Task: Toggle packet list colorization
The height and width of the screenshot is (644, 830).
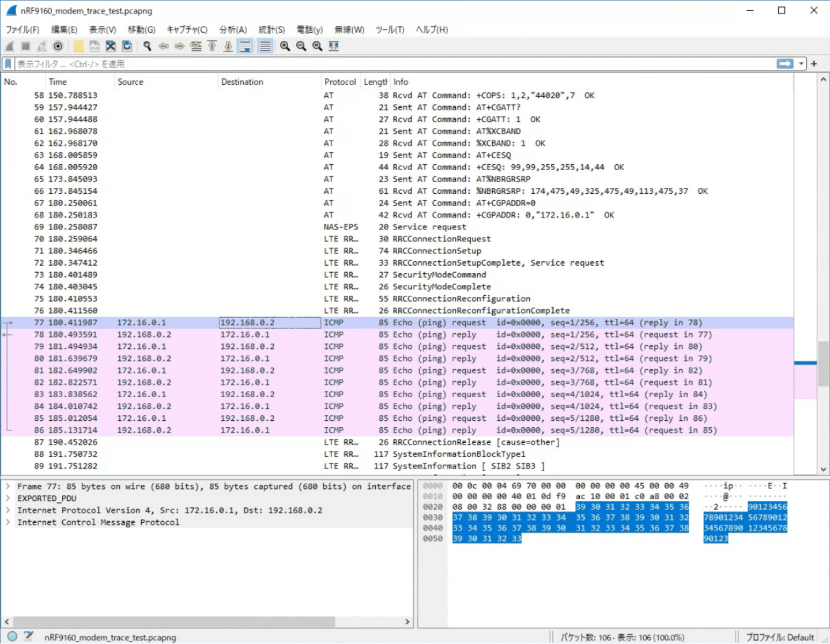Action: (x=265, y=46)
